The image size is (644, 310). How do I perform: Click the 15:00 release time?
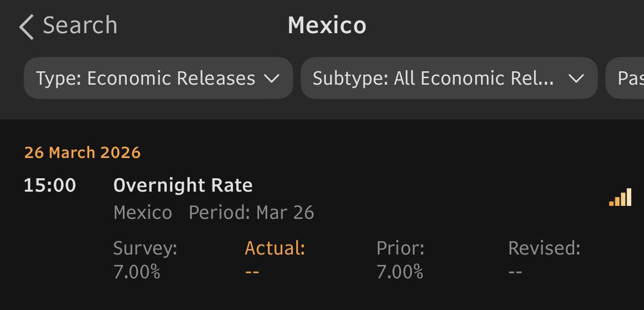click(50, 186)
